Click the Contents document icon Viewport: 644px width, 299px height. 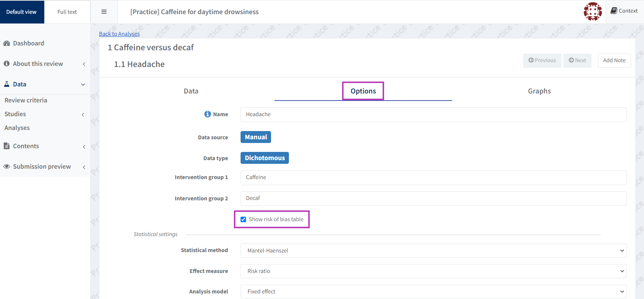click(7, 146)
